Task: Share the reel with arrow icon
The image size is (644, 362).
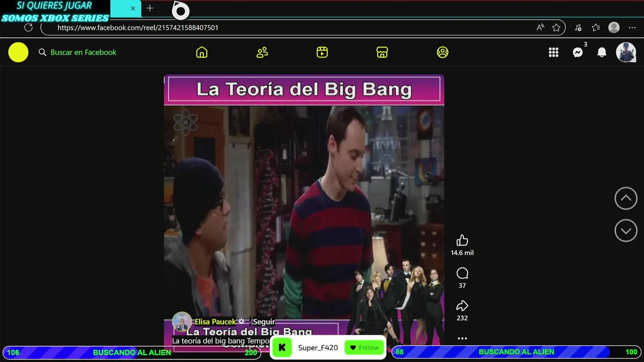Action: 462,306
